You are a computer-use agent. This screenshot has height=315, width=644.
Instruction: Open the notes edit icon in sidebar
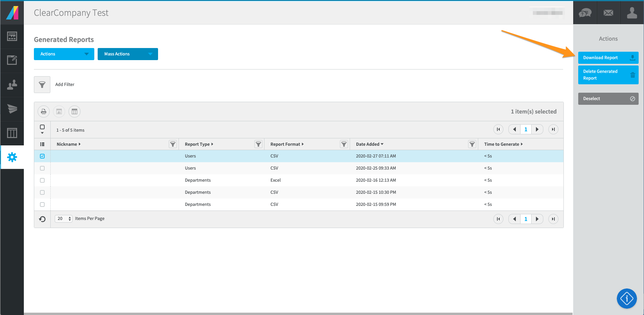click(12, 60)
